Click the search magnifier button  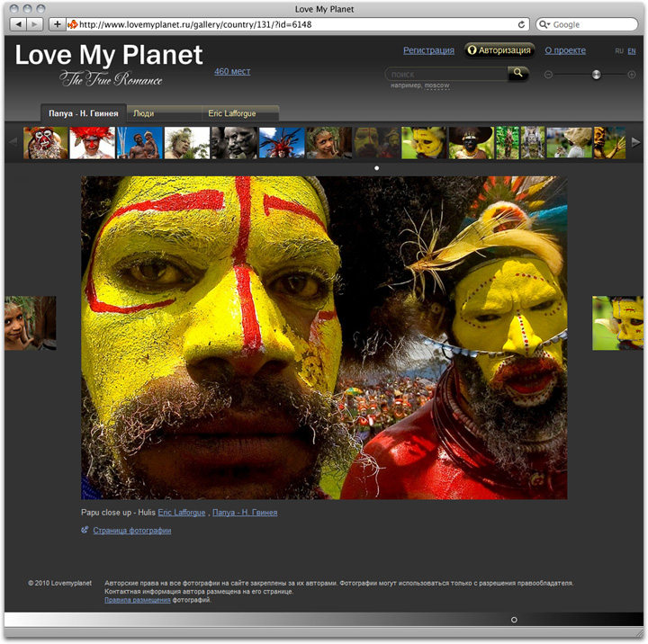point(517,73)
